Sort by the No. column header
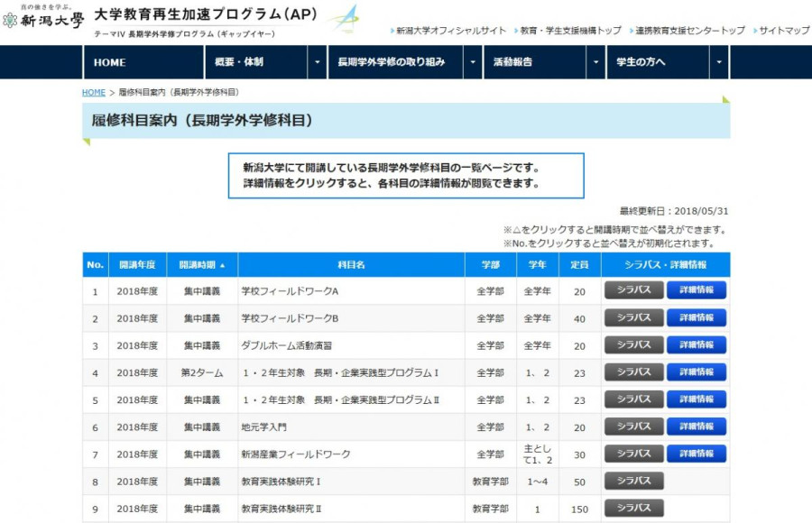Image resolution: width=812 pixels, height=523 pixels. [96, 264]
